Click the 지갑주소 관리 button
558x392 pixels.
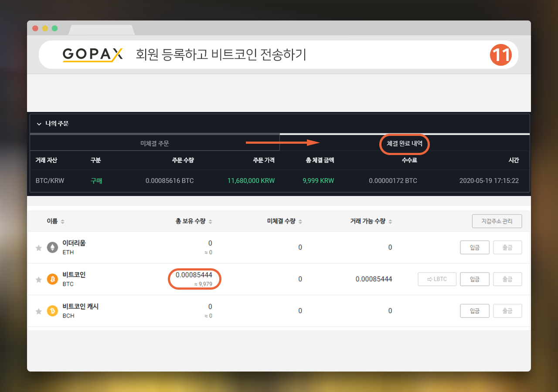[x=497, y=221]
